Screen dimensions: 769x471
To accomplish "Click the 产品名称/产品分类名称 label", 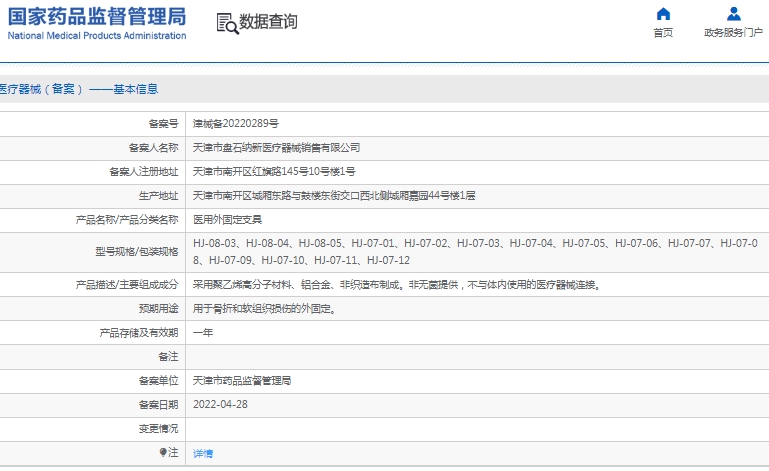I will (x=127, y=220).
